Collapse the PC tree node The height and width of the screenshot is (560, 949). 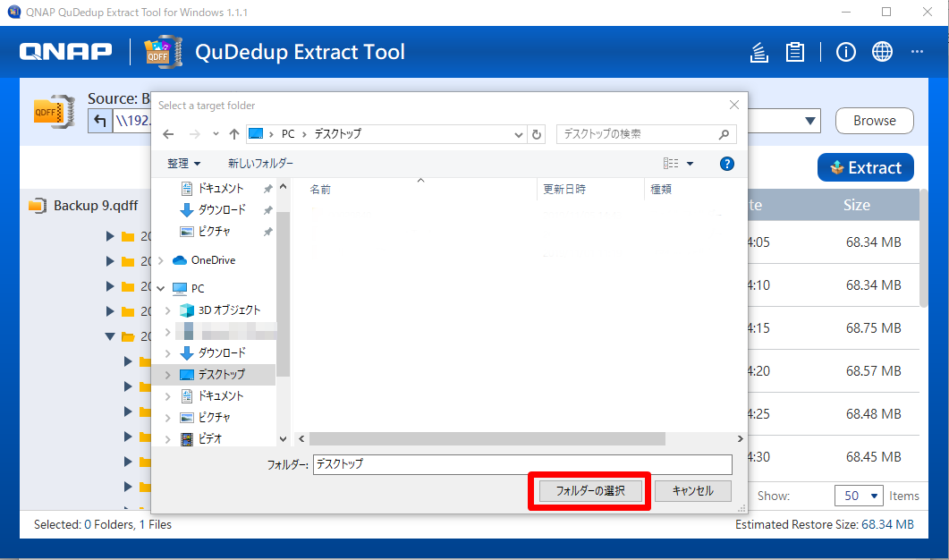pos(161,289)
